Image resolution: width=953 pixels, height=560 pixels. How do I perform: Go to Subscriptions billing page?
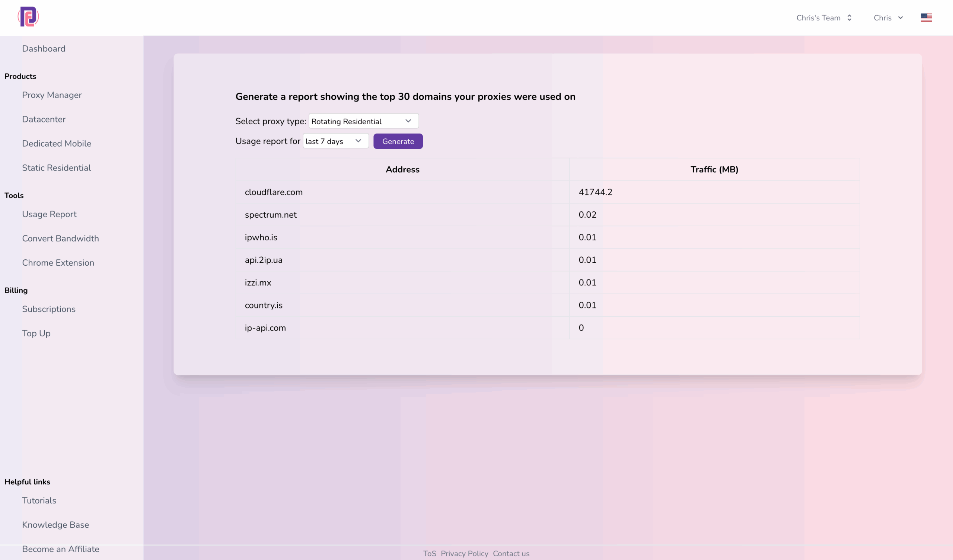click(x=49, y=309)
